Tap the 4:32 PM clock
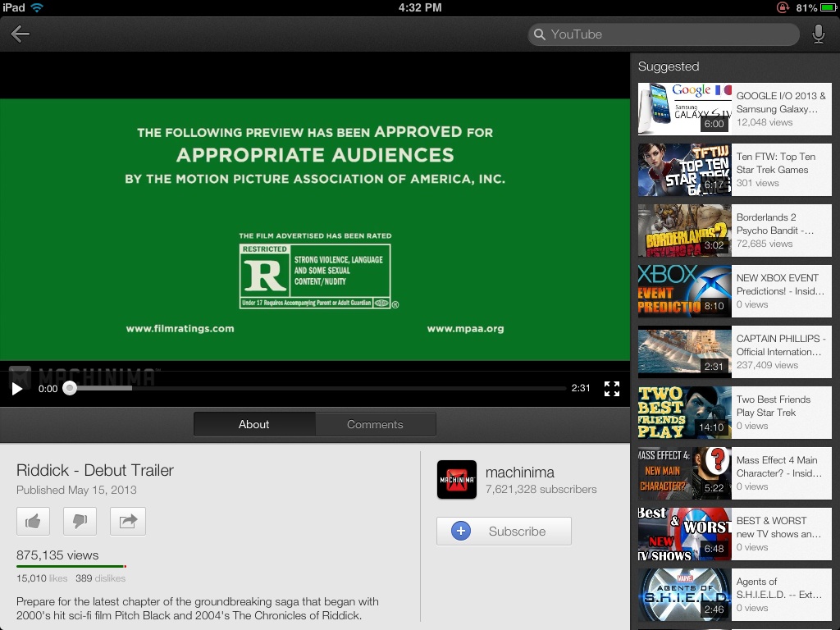840x630 pixels. tap(420, 7)
